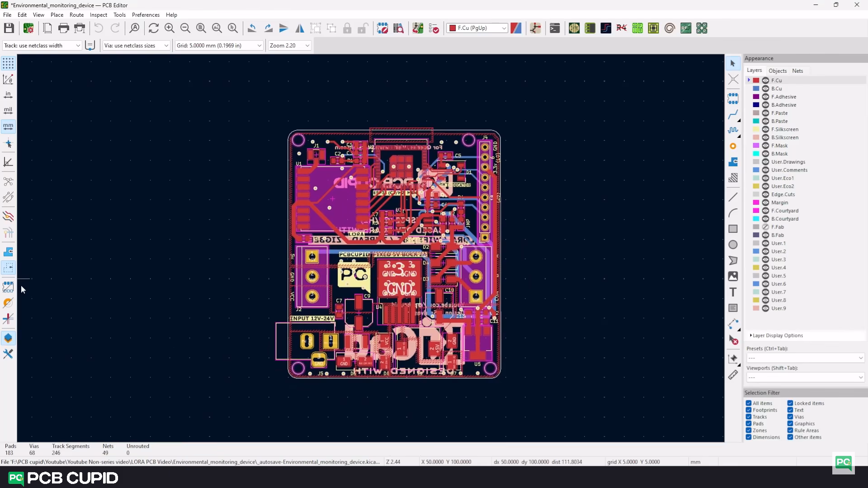Click the F.Silkscreen color swatch

(756, 129)
